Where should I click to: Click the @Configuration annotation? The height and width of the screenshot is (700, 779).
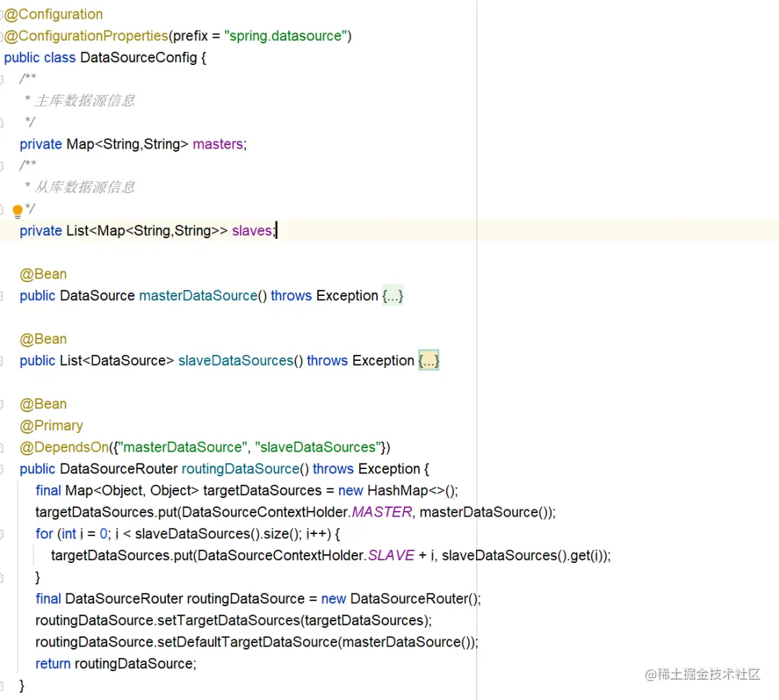(x=53, y=14)
